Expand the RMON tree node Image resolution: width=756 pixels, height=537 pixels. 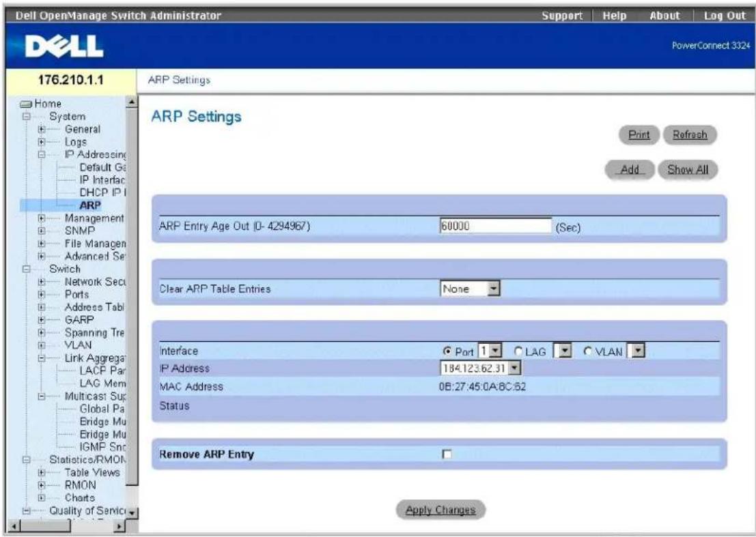[x=42, y=485]
